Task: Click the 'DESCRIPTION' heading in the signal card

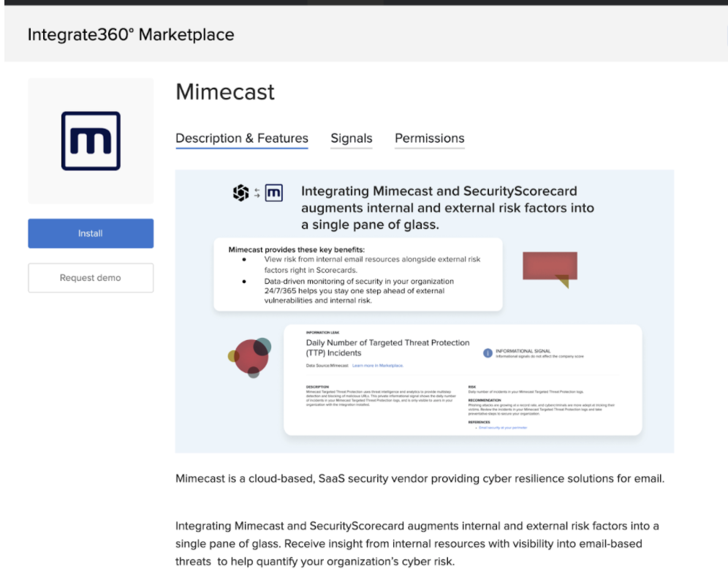Action: click(317, 386)
